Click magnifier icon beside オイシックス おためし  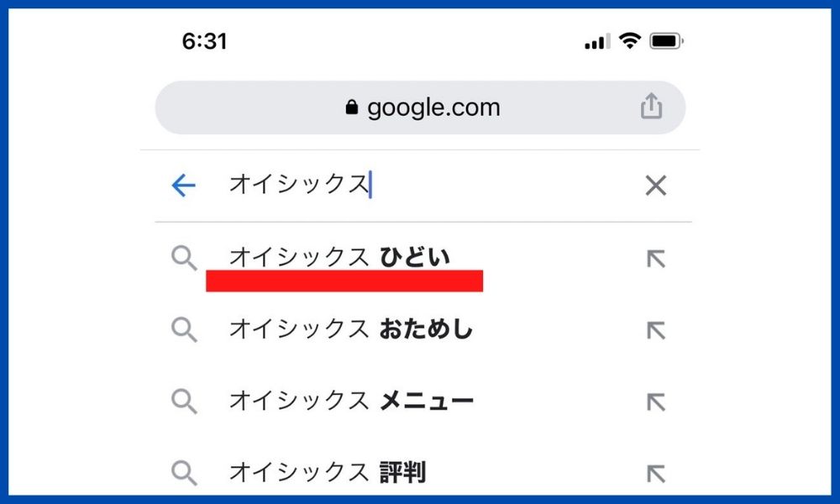184,329
